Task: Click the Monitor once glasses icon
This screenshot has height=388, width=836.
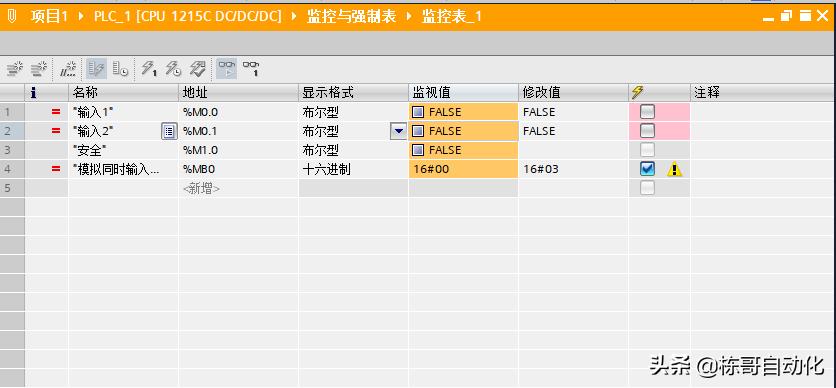Action: [x=251, y=69]
